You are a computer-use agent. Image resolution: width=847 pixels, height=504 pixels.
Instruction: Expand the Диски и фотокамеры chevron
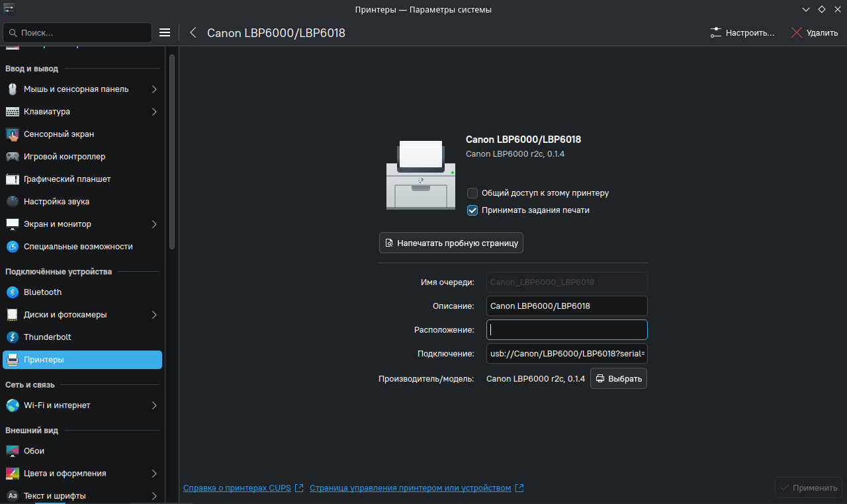[154, 315]
